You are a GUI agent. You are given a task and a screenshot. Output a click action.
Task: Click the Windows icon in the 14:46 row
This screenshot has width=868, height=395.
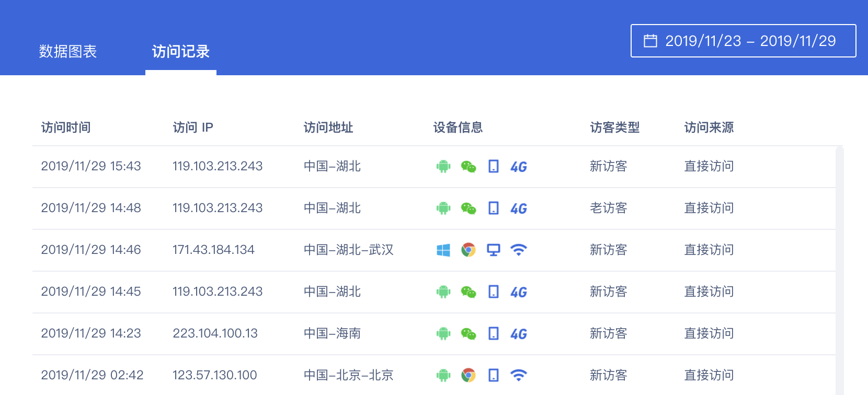coord(443,250)
